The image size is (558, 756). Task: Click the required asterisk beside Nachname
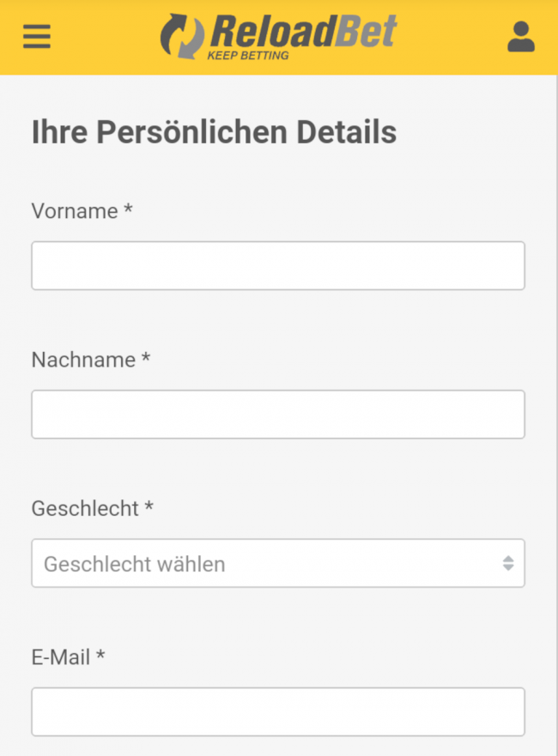click(x=146, y=359)
